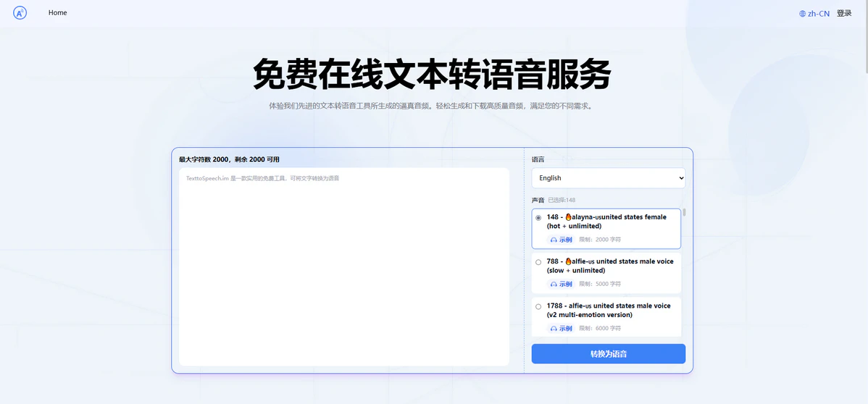Go to the Home menu item
Viewport: 868px width, 404px height.
pyautogui.click(x=58, y=13)
